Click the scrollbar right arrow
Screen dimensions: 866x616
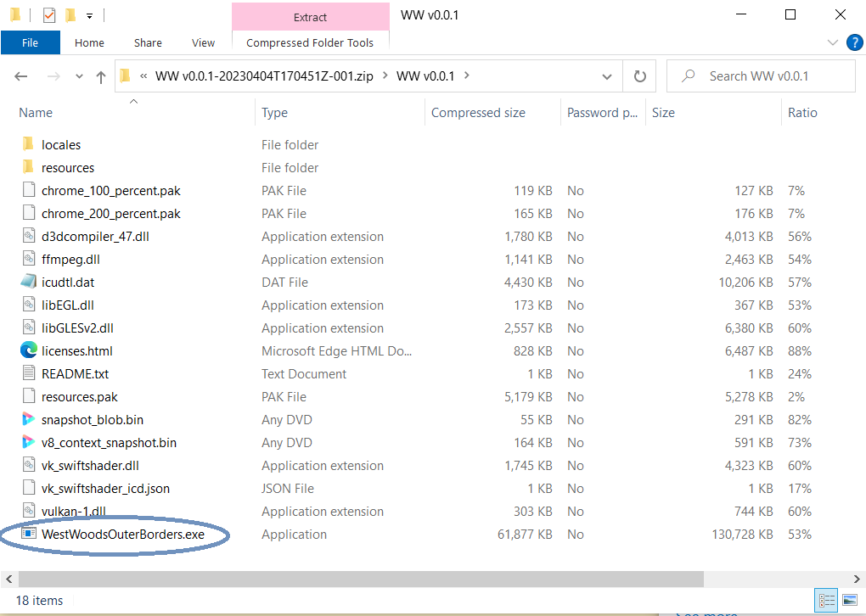(x=857, y=579)
